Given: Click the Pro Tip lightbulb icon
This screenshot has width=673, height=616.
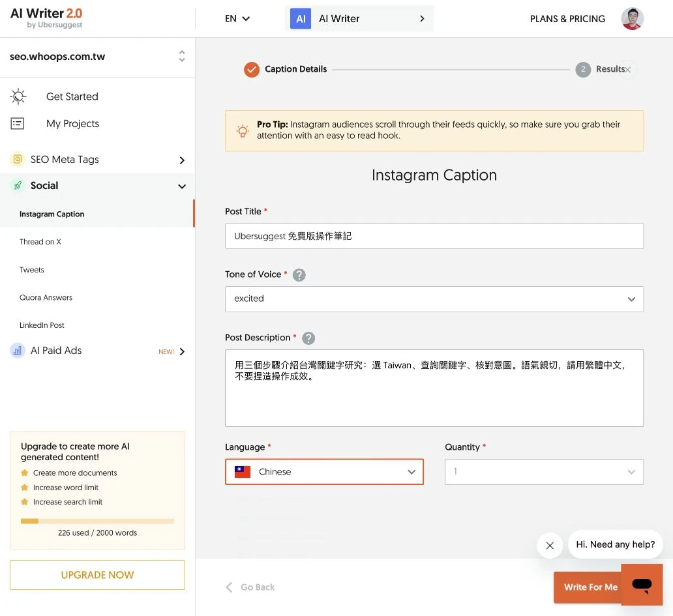Looking at the screenshot, I should [243, 131].
